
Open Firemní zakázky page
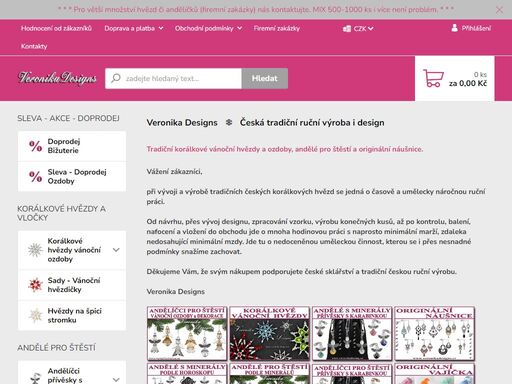[276, 28]
